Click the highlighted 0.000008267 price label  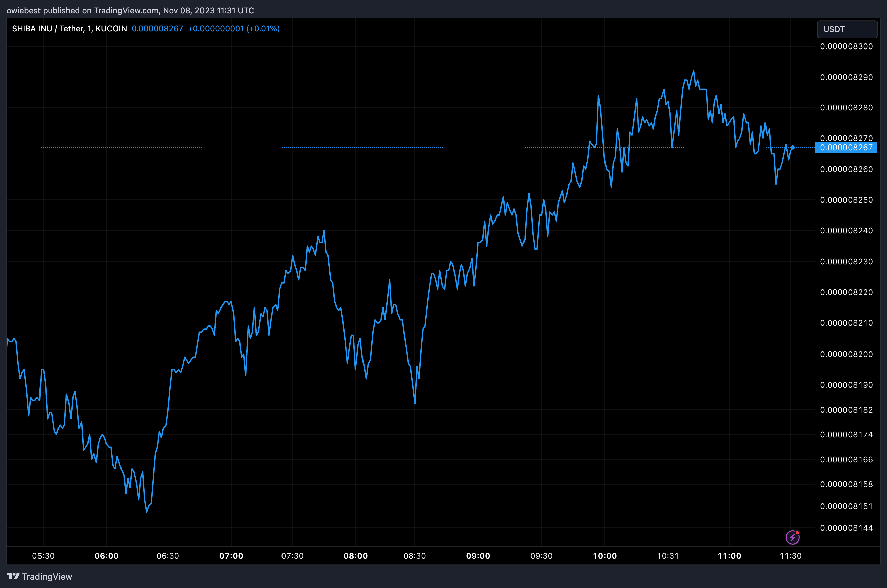pos(846,148)
